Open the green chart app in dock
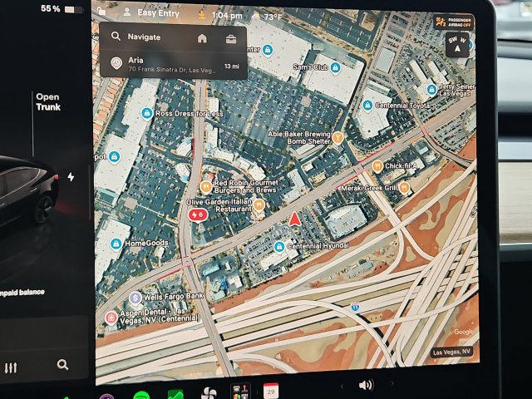532x399 pixels. pyautogui.click(x=175, y=395)
